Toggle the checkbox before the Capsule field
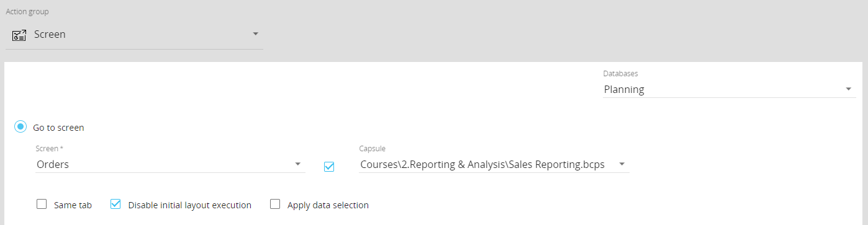 329,167
